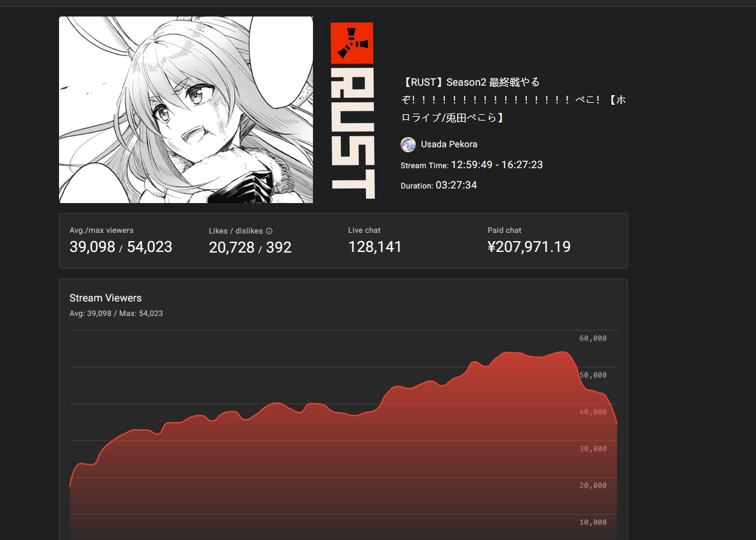Click the Stream Viewers chart heading
Viewport: 756px width, 540px height.
[105, 298]
